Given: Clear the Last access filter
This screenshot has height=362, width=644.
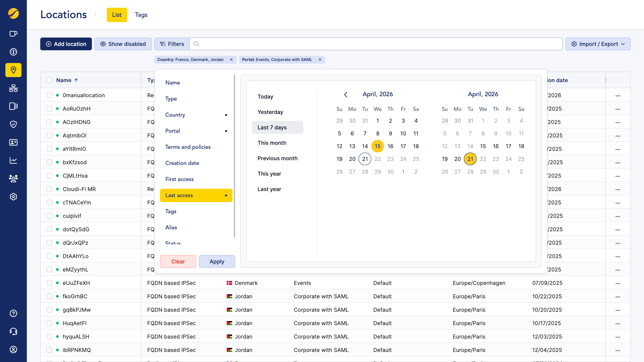Looking at the screenshot, I should tap(178, 261).
